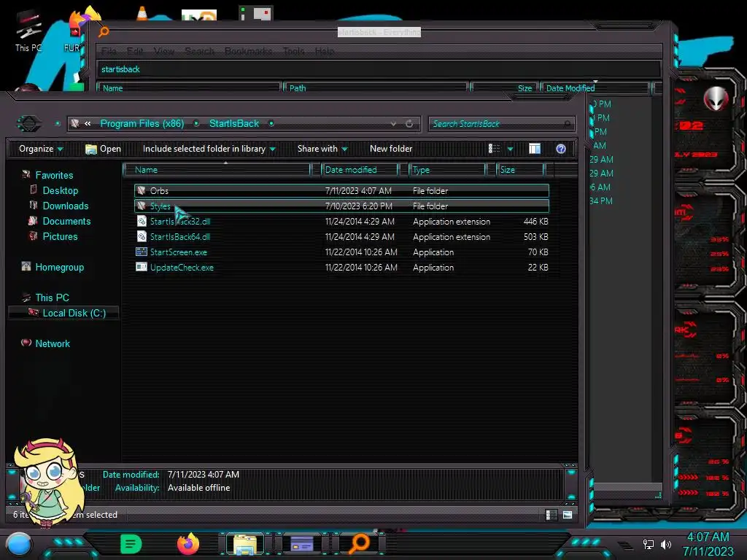The width and height of the screenshot is (747, 560).
Task: Open the Orbs folder
Action: click(341, 191)
